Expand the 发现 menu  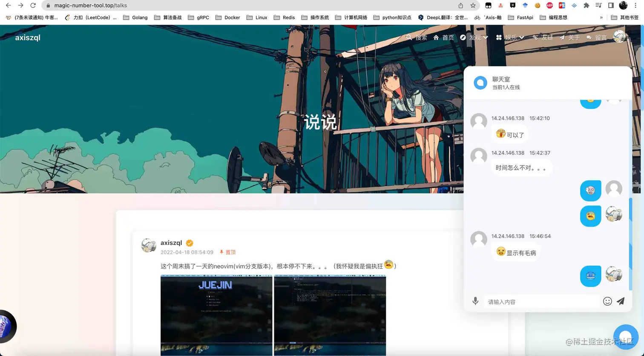(474, 37)
